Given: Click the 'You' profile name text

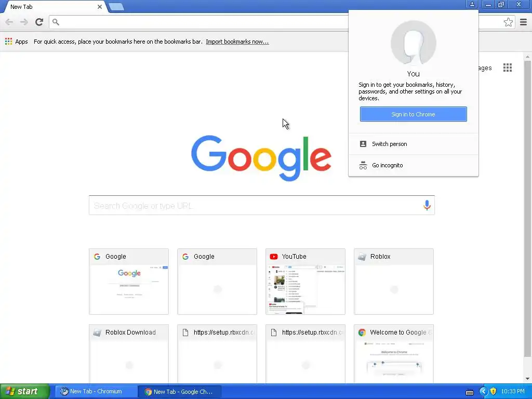Looking at the screenshot, I should 413,74.
